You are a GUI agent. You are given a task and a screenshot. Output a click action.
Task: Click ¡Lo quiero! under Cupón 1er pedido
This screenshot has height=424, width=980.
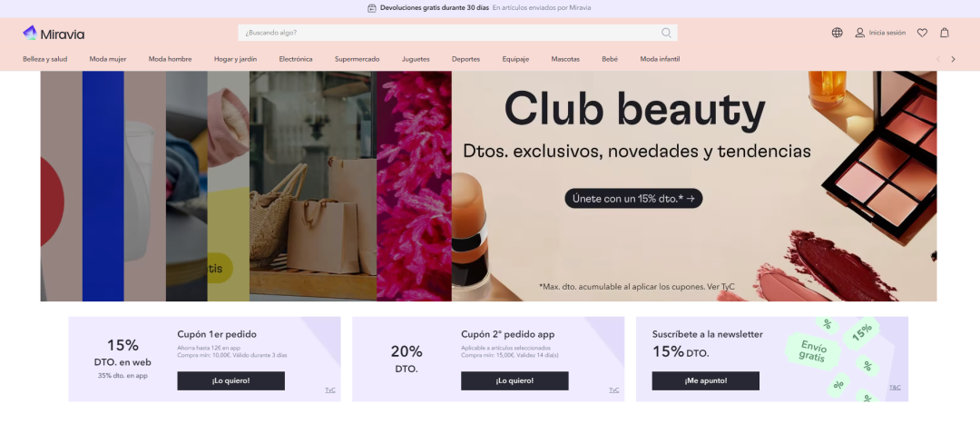pos(230,380)
